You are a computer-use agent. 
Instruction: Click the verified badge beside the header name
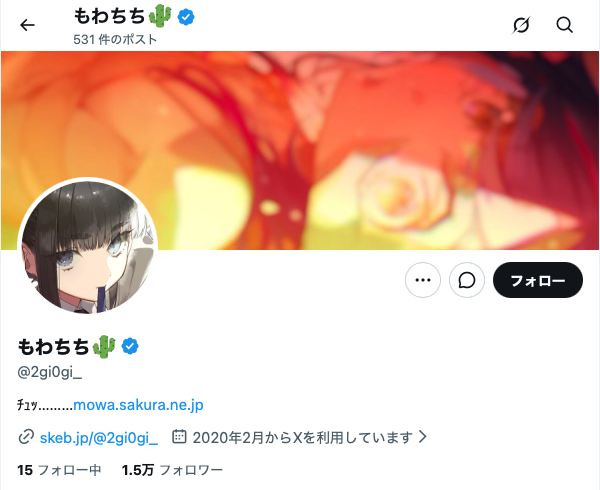click(186, 17)
